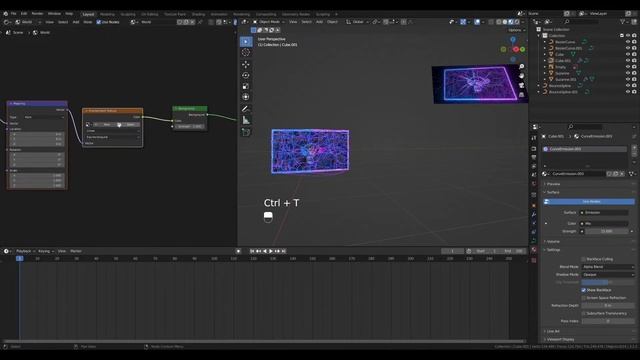Click the blue Z axis gizmo ball
Viewport: 640px width, 360px height.
tap(513, 40)
